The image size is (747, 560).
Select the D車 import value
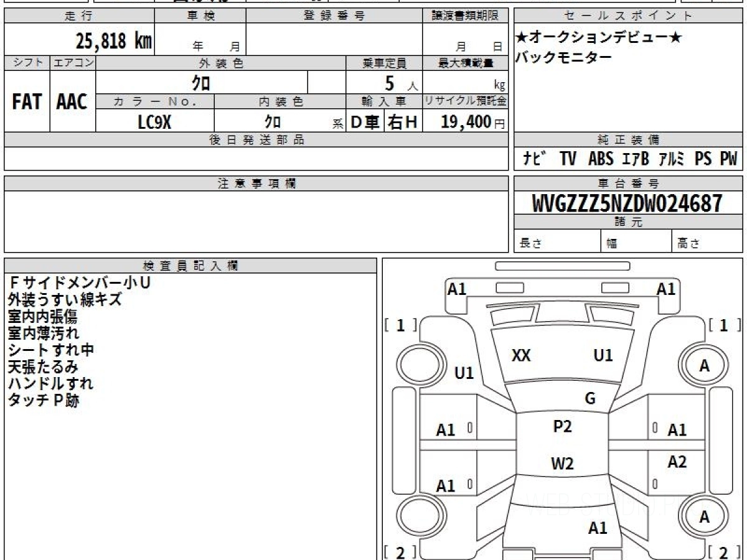tap(365, 122)
